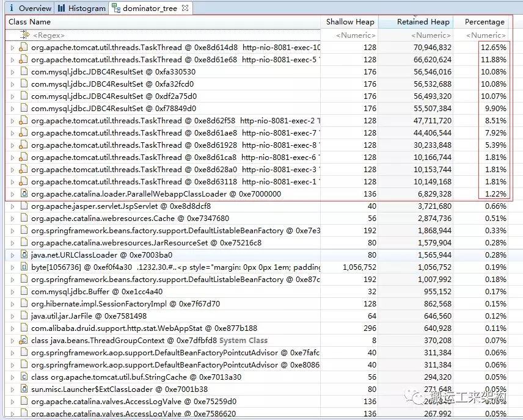Click class loader icon of ParallelWebappClassLoader row

pyautogui.click(x=24, y=194)
